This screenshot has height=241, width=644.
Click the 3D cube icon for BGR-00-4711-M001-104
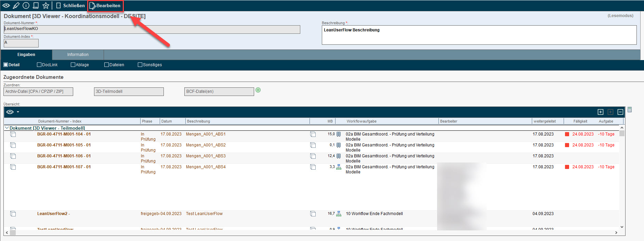pyautogui.click(x=313, y=134)
